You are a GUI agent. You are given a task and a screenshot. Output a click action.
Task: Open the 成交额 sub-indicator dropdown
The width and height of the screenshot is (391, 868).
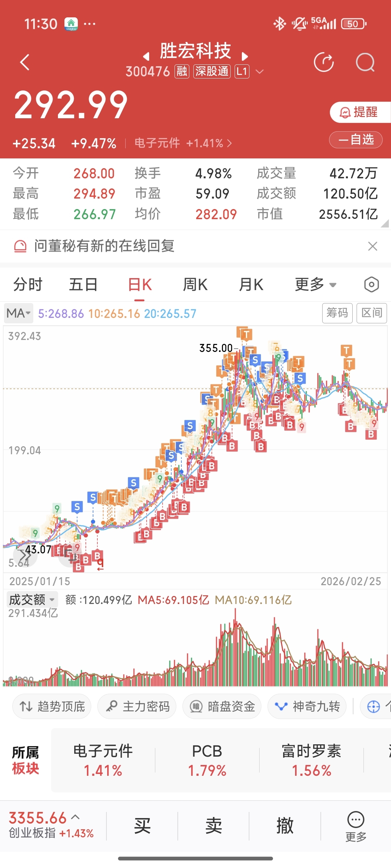click(x=32, y=600)
